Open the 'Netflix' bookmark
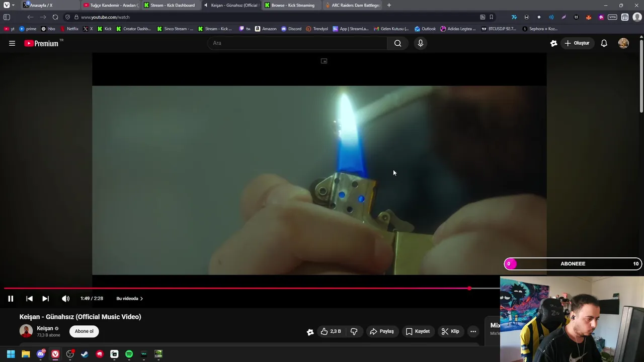The width and height of the screenshot is (644, 362). tap(69, 29)
